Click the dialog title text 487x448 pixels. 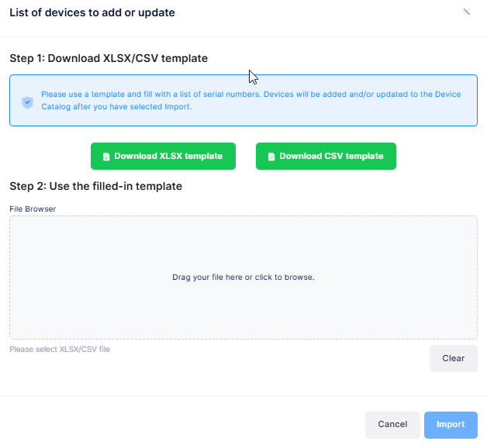tap(92, 12)
